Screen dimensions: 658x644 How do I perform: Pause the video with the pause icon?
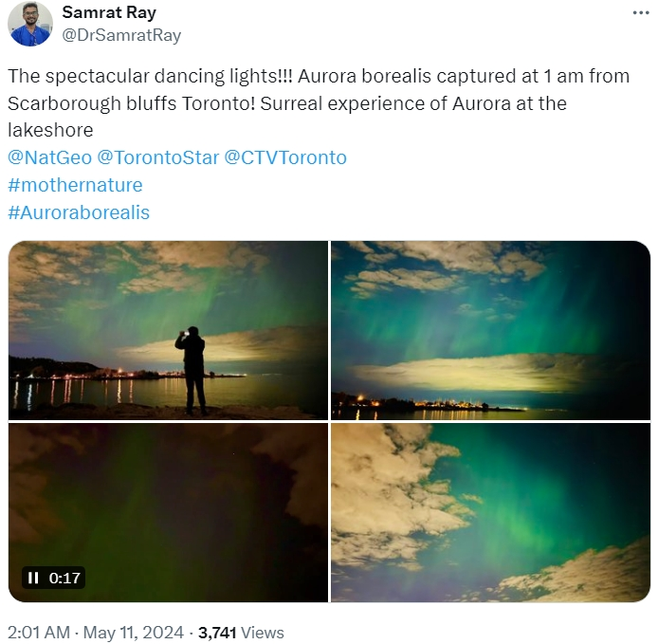click(33, 578)
